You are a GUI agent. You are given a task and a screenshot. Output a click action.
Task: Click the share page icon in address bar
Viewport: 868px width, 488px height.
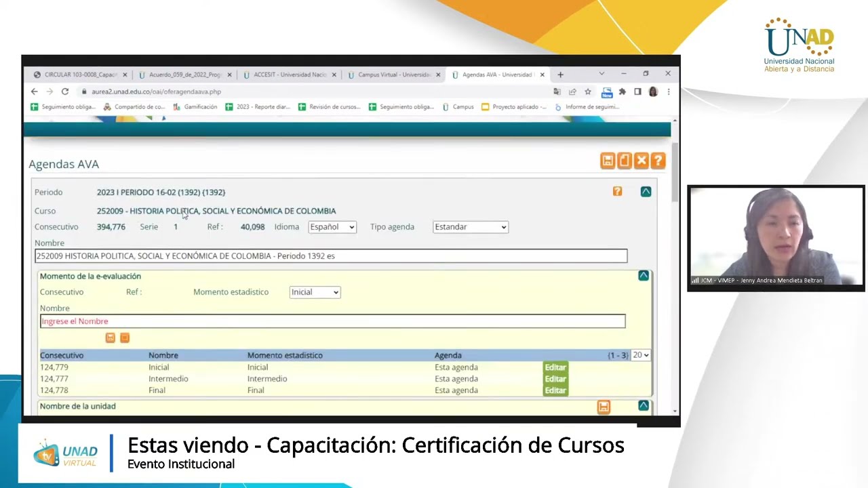[573, 91]
